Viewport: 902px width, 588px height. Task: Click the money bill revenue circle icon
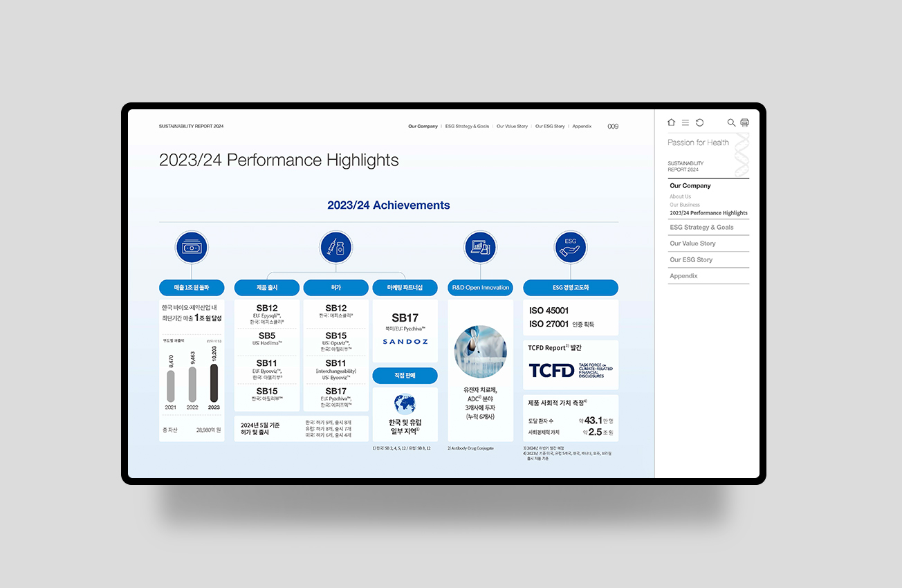(x=192, y=247)
